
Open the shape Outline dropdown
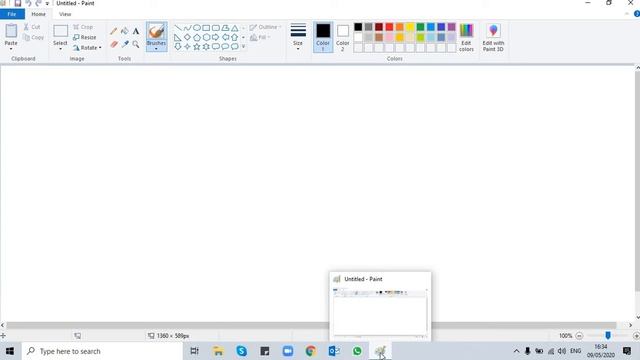(x=266, y=27)
